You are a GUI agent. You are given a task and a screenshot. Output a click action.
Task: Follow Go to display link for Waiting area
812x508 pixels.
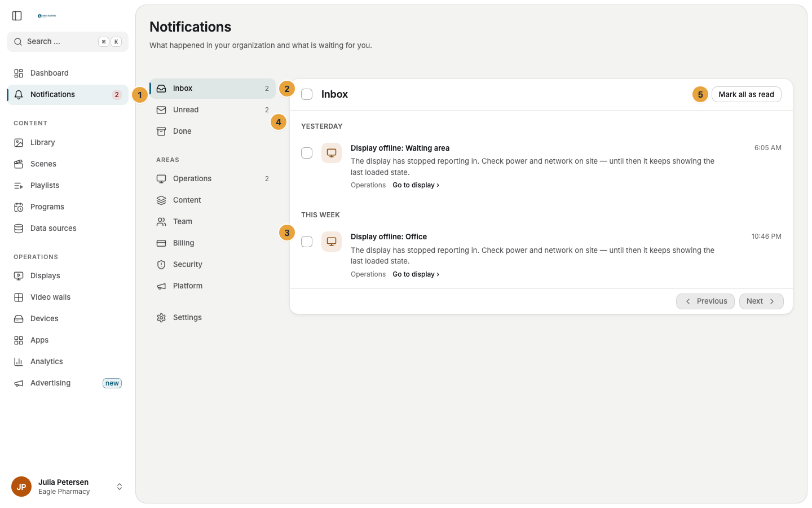point(416,185)
